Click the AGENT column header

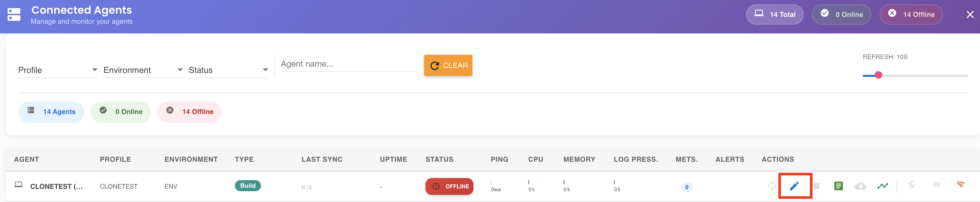click(27, 159)
